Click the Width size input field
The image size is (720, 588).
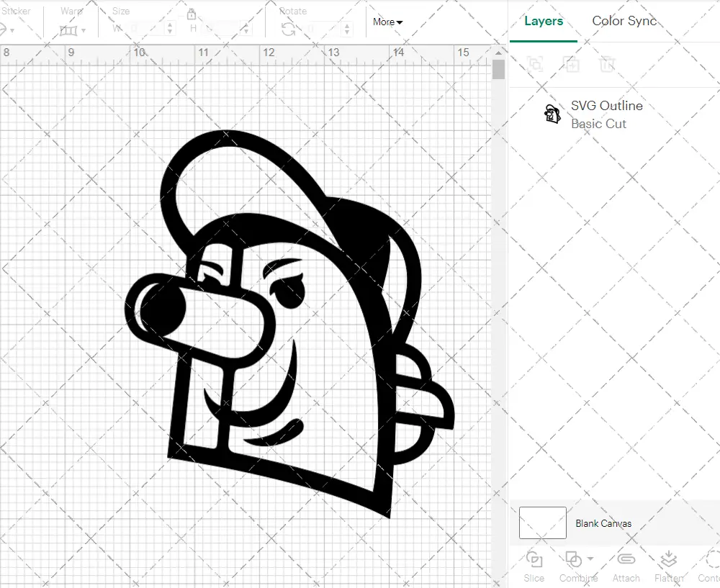[x=146, y=29]
